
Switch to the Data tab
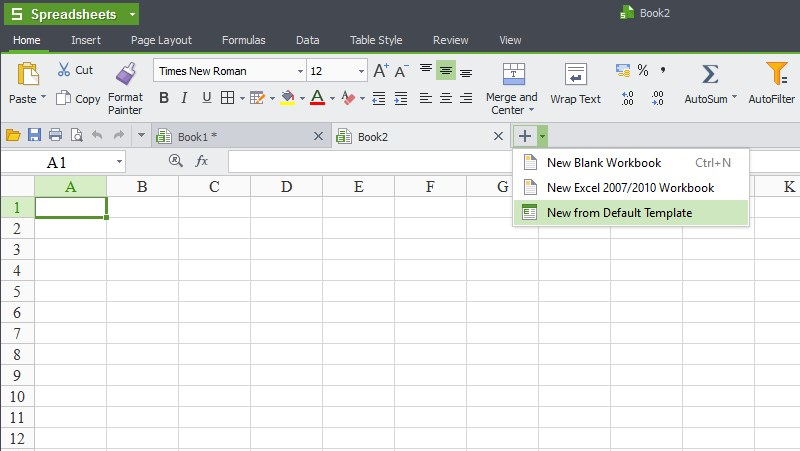[x=308, y=40]
